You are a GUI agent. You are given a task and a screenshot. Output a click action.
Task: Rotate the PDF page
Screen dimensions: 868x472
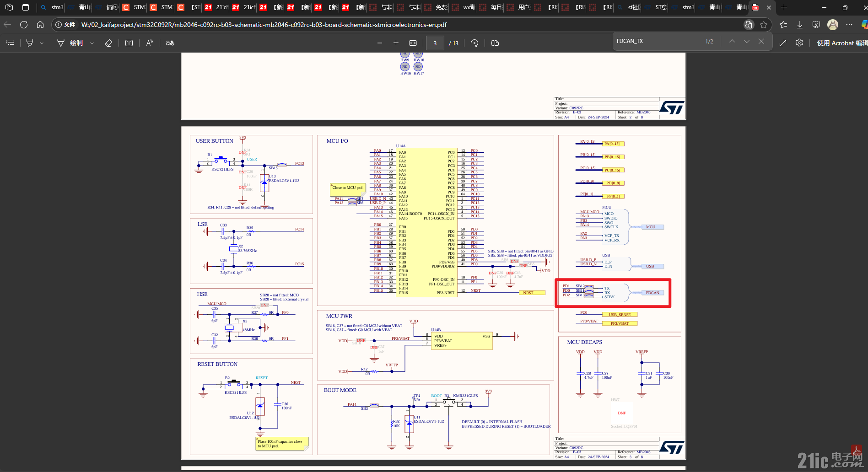point(474,43)
